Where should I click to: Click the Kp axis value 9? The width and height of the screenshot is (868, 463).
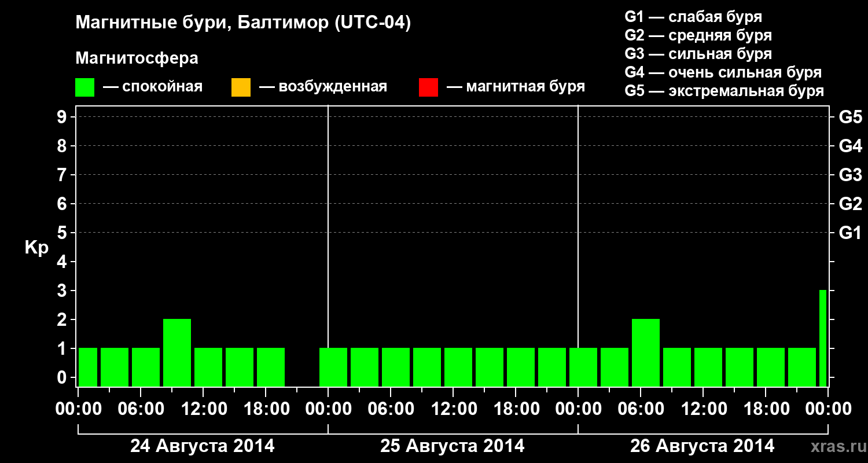[63, 117]
